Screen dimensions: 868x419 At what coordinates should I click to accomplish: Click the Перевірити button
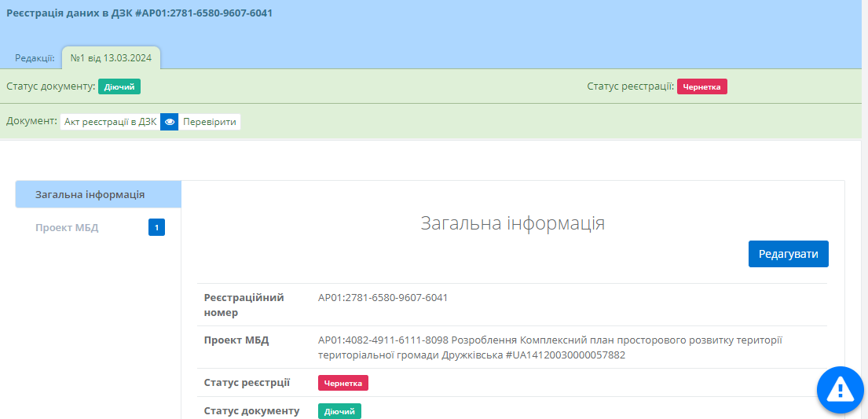pos(209,122)
